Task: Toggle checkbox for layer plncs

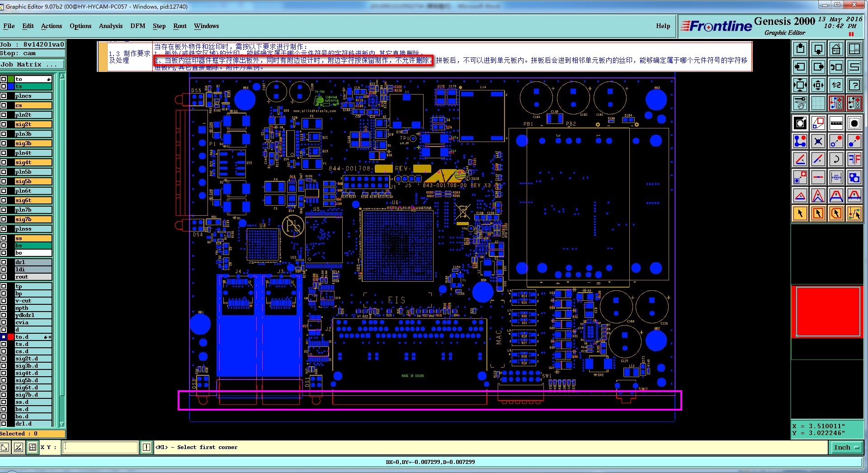Action: (x=4, y=96)
